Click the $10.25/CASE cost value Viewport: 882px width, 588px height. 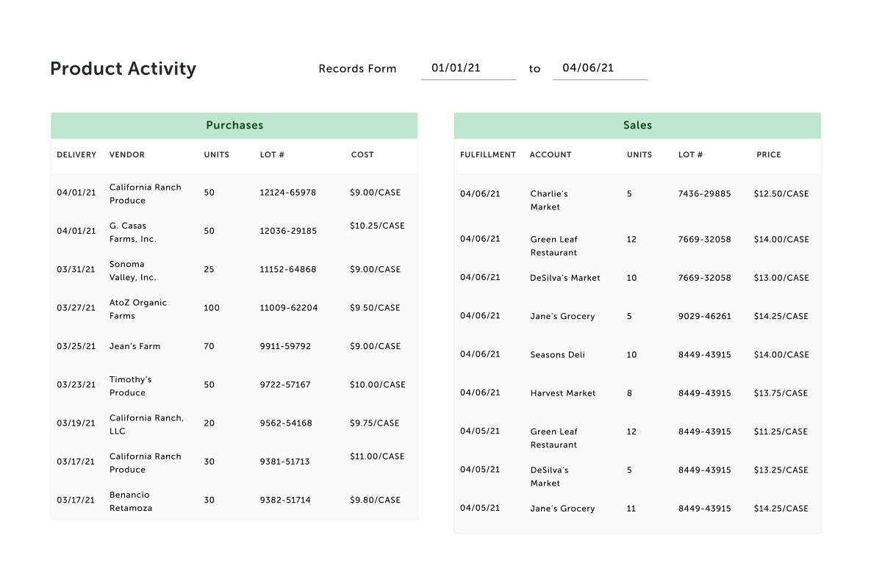tap(378, 226)
